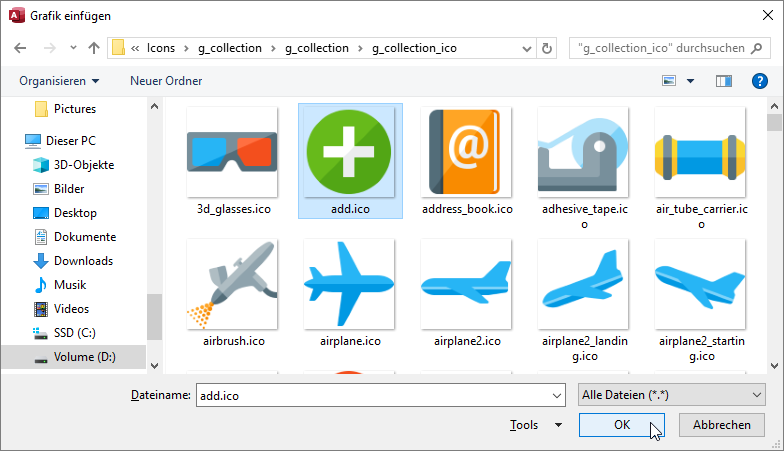
Task: Open the help question mark icon
Action: [x=760, y=80]
